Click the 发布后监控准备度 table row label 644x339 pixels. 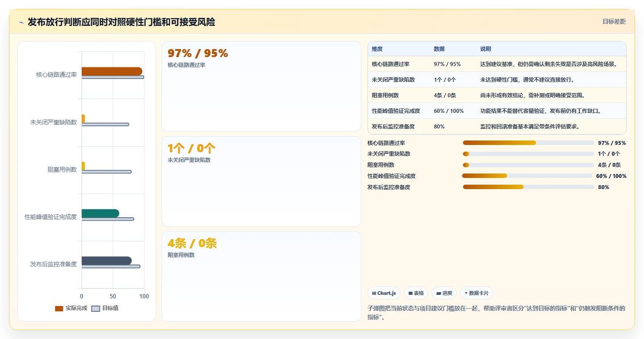point(393,127)
